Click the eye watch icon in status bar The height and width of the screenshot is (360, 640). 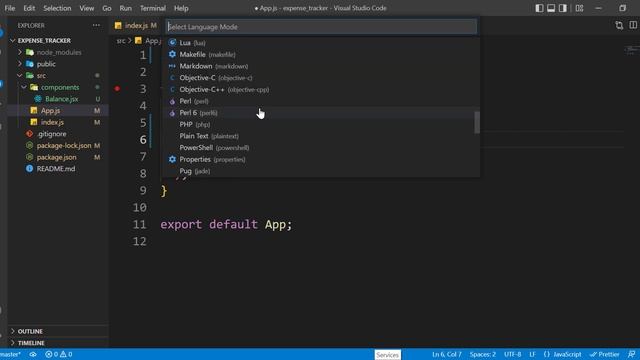(x=33, y=354)
